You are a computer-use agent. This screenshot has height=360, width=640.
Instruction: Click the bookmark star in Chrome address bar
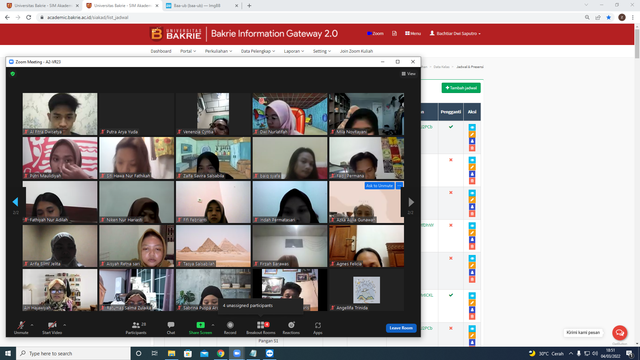pos(609,18)
